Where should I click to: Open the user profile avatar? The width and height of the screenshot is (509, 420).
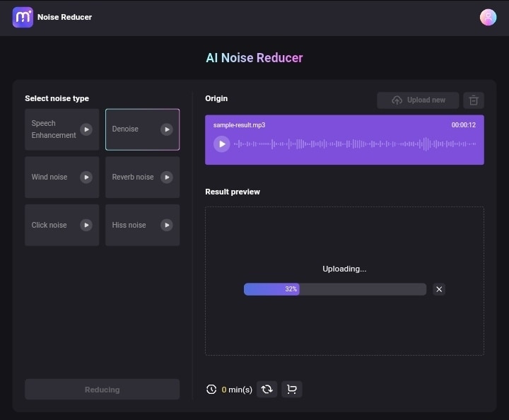click(488, 17)
